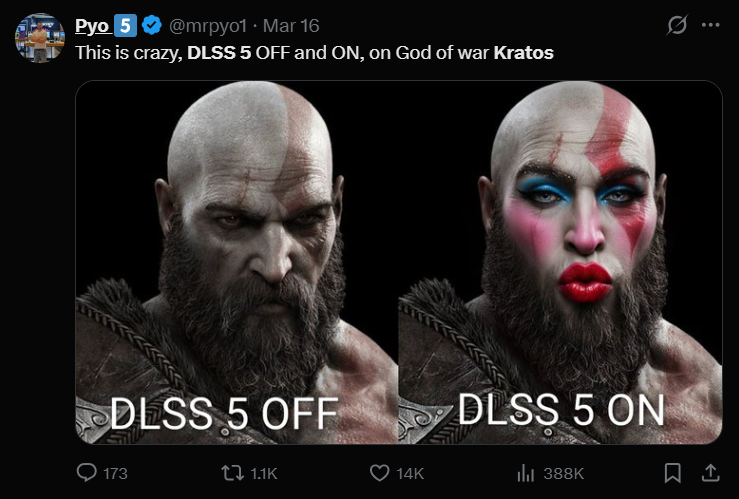Open the reply comment icon
Viewport: 739px width, 499px height.
coord(87,473)
